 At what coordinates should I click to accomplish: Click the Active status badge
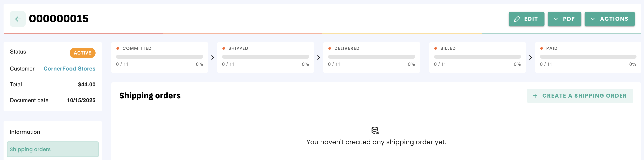coord(83,53)
